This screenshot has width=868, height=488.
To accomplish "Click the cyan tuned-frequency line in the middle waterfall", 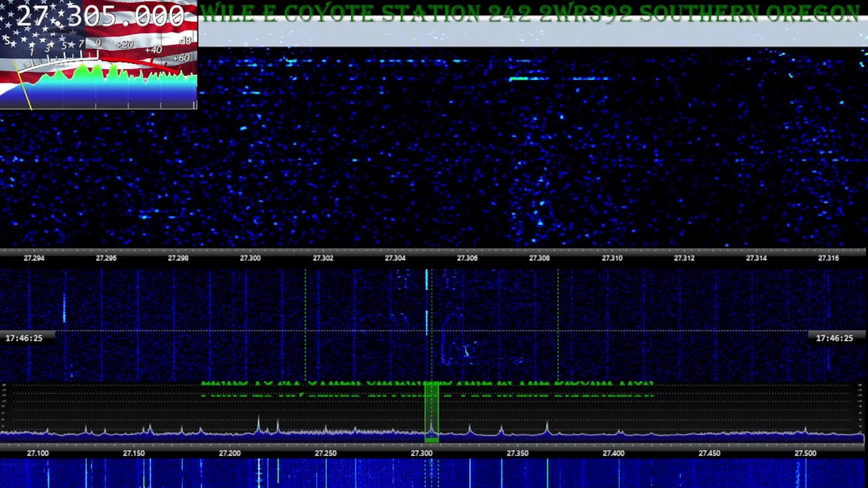I will coord(427,302).
